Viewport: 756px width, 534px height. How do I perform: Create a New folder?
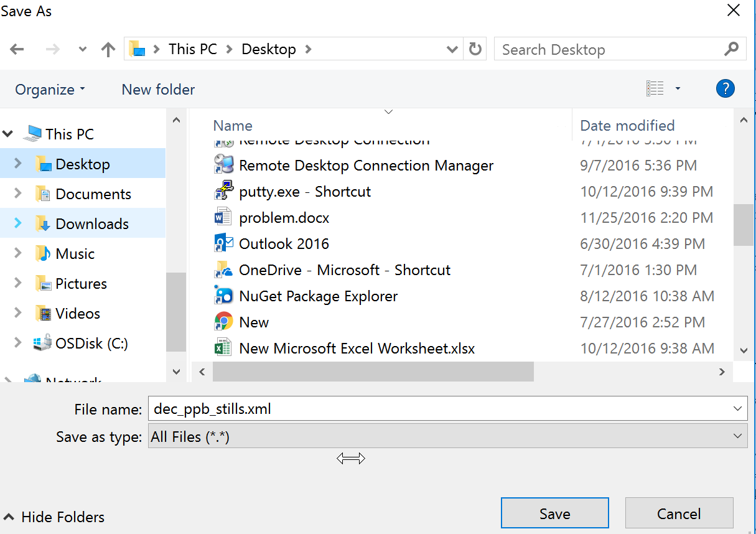tap(157, 89)
